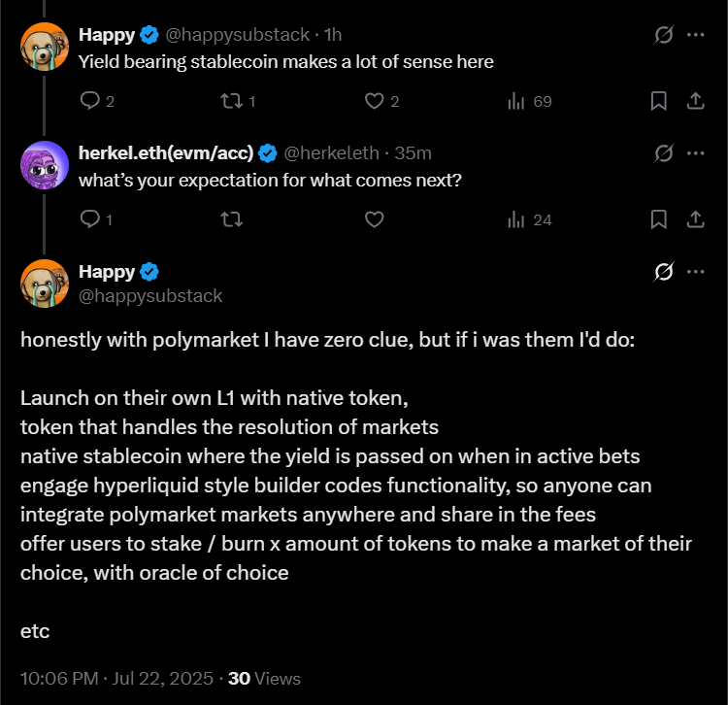View analytics showing 69 views
This screenshot has height=705, width=728.
click(517, 100)
